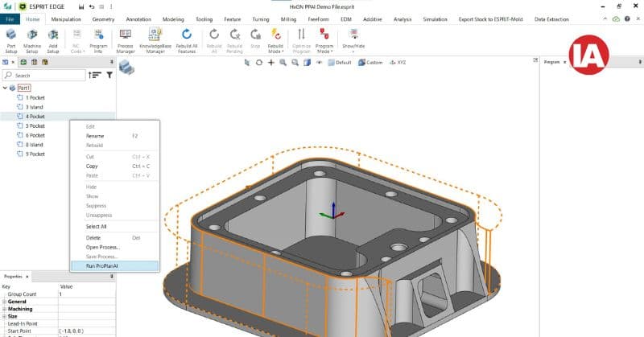The width and height of the screenshot is (644, 337).
Task: Open Part Setup from the ribbon
Action: (x=11, y=41)
